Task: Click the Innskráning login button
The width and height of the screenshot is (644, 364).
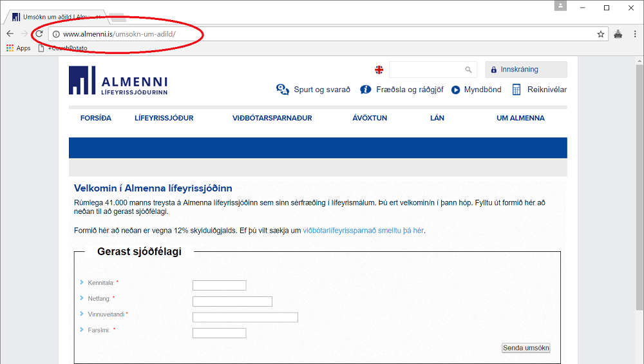Action: (526, 70)
